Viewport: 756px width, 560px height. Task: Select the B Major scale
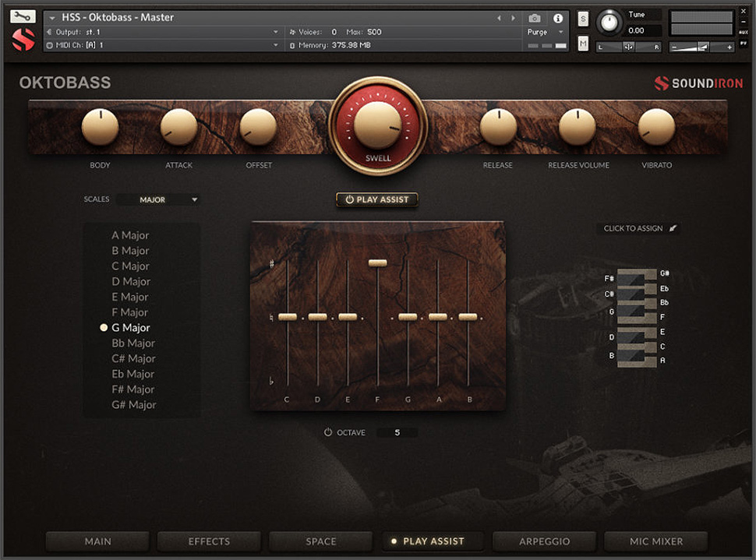(x=130, y=251)
